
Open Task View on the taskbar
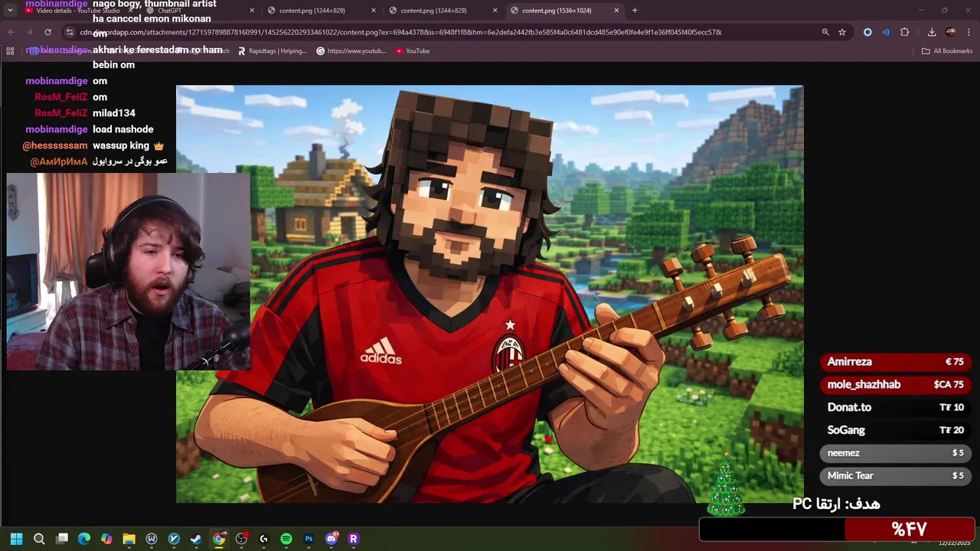(x=62, y=539)
